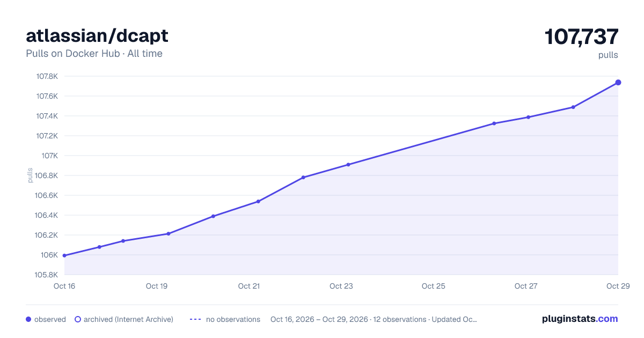Click the archived (Internet Archive) legend circle
The height and width of the screenshot is (338, 644).
pyautogui.click(x=77, y=319)
